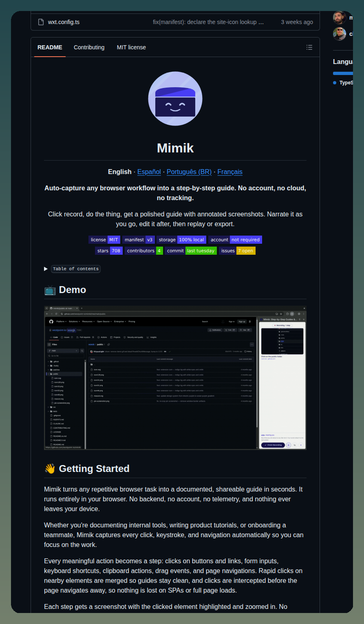Click the "Mimik" title heading
364x624 pixels.
click(x=175, y=148)
